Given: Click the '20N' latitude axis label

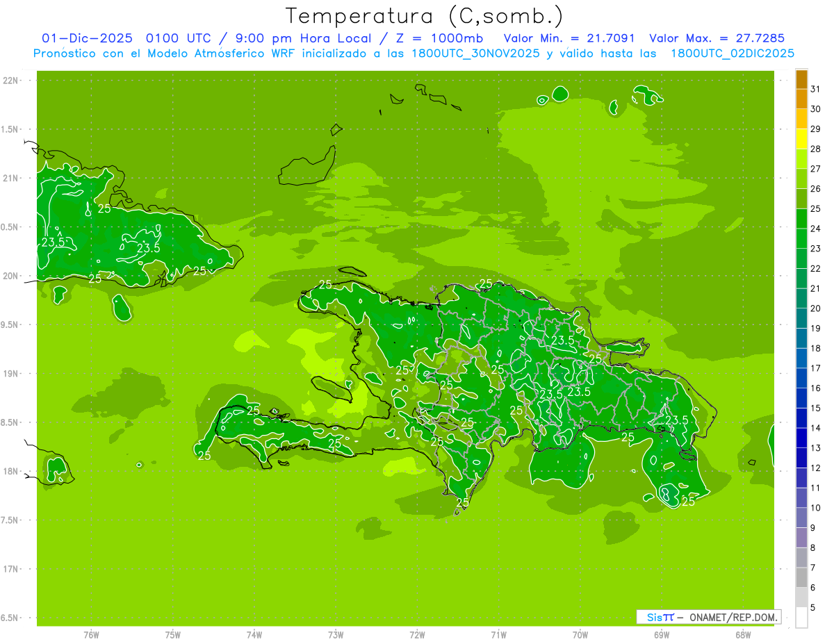Looking at the screenshot, I should click(11, 276).
